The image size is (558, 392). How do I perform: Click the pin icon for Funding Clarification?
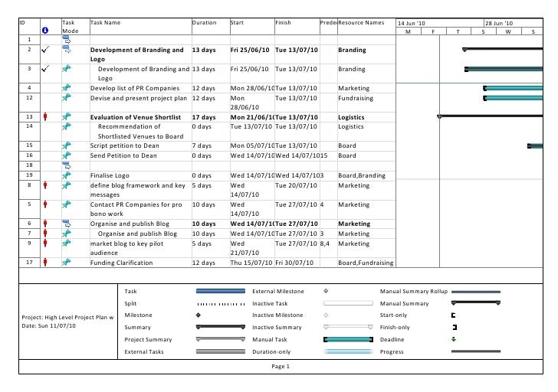[x=66, y=263]
